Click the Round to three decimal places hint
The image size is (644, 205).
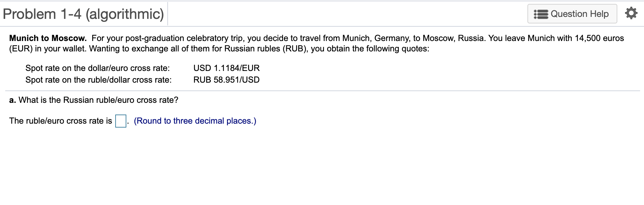[195, 121]
